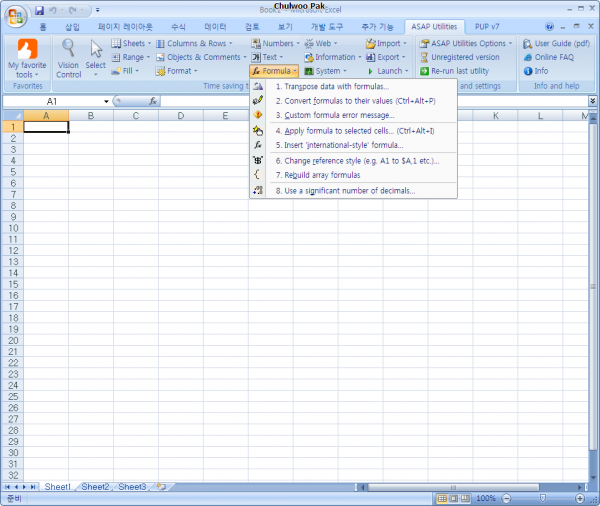The width and height of the screenshot is (600, 506).
Task: Click the Undo icon
Action: pos(53,10)
